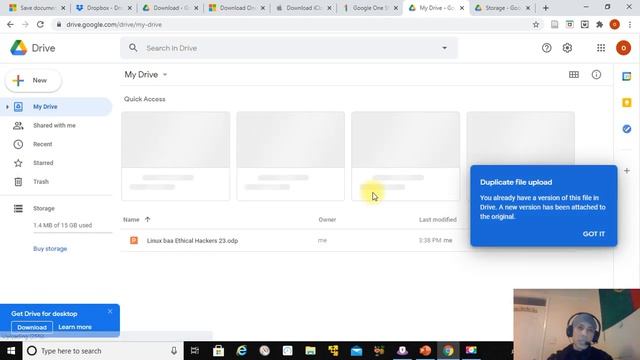Click the Google Drive logo

[19, 48]
